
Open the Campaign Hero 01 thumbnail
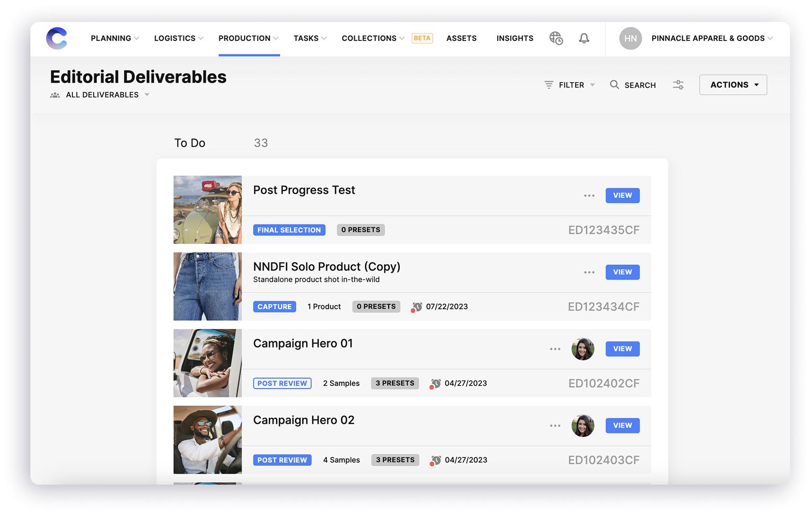[x=207, y=363]
